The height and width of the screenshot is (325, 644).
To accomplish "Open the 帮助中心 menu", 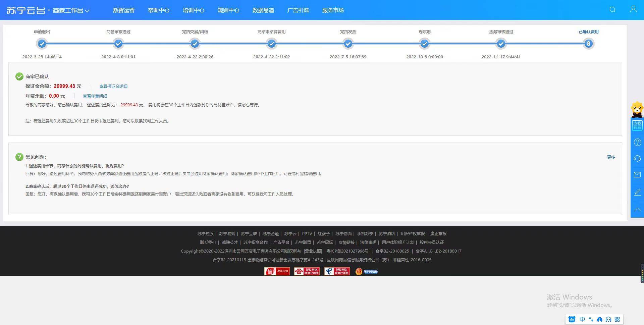I will [159, 10].
